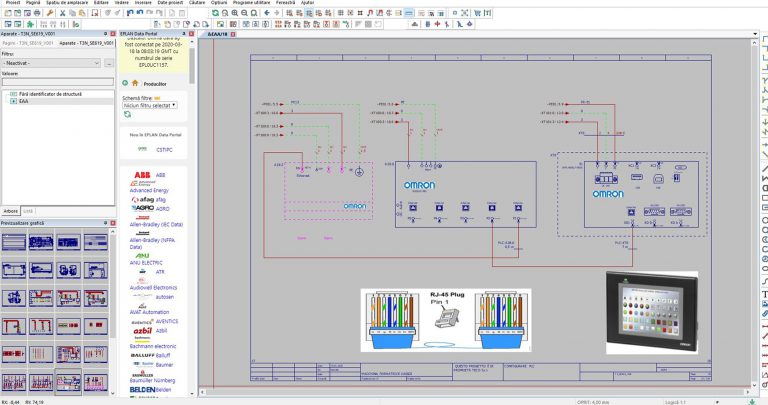Screen dimensions: 768x405
Task: Select the first page thumbnail in graphical preview
Action: pyautogui.click(x=14, y=242)
